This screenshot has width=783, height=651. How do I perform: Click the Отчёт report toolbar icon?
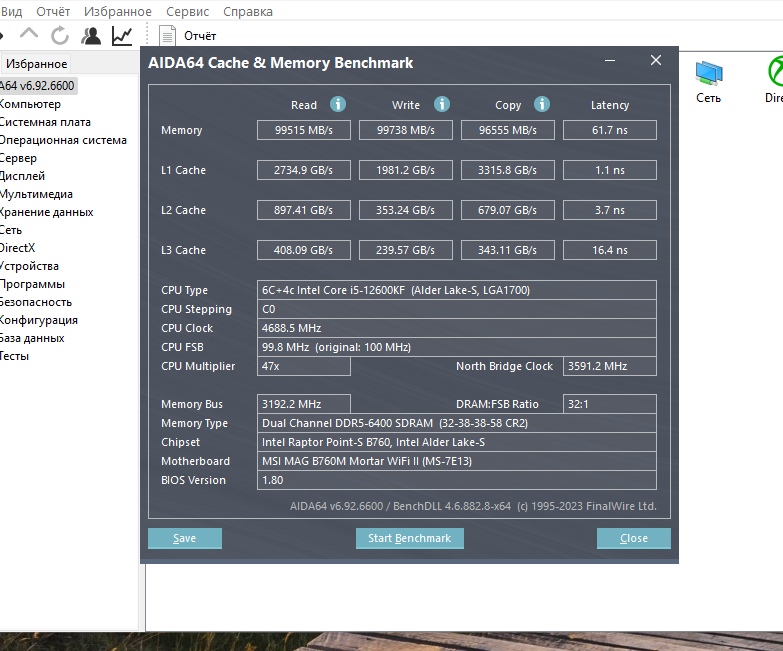[x=167, y=35]
